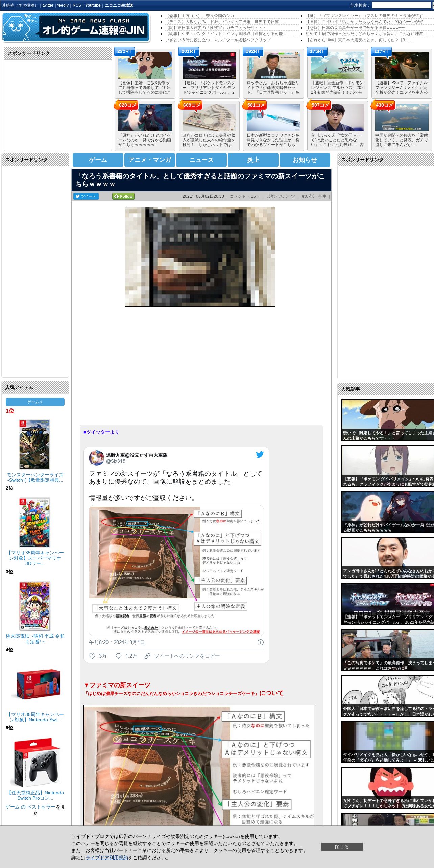This screenshot has height=868, width=434.
Task: Open the RSS link in top bar
Action: coord(77,5)
